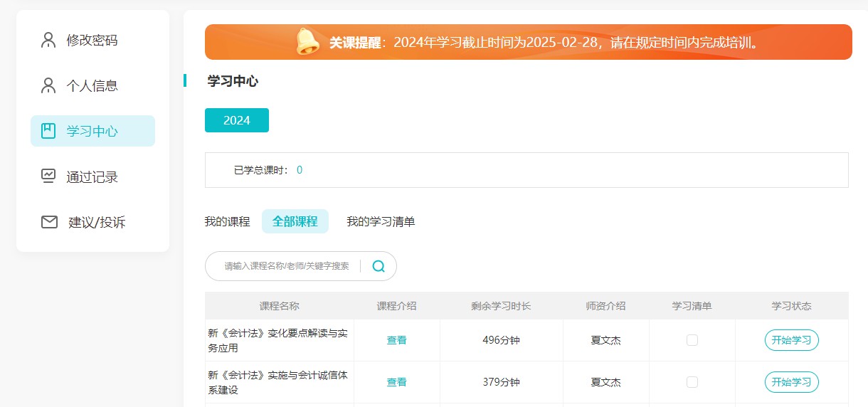Viewport: 868px width, 407px height.
Task: Open the 我的学习清单 tab
Action: pos(381,221)
